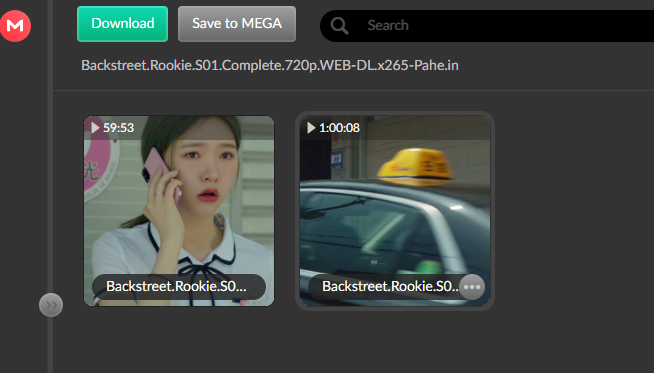Open the 59:53 video thumbnail
The height and width of the screenshot is (373, 654).
pyautogui.click(x=179, y=211)
